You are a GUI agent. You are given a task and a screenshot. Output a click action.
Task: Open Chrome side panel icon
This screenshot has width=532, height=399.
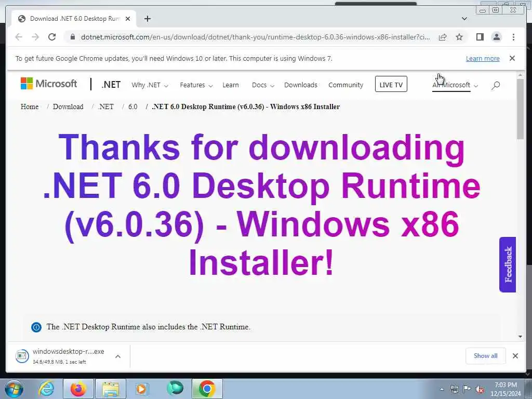[480, 37]
